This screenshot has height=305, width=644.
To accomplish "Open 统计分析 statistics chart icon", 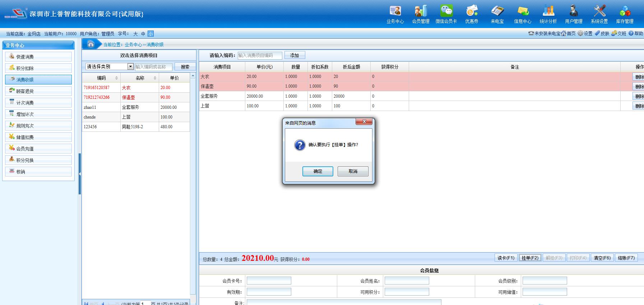I will click(x=548, y=11).
